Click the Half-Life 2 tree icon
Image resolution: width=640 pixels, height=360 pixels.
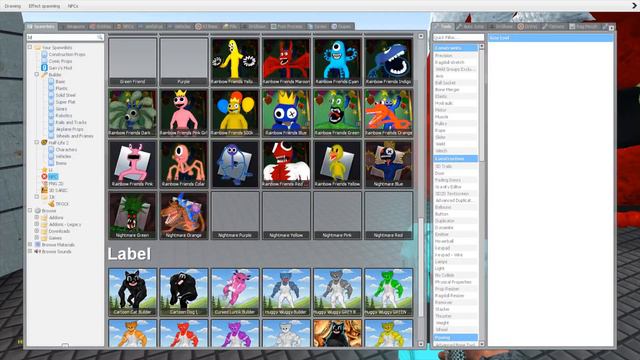click(x=44, y=142)
